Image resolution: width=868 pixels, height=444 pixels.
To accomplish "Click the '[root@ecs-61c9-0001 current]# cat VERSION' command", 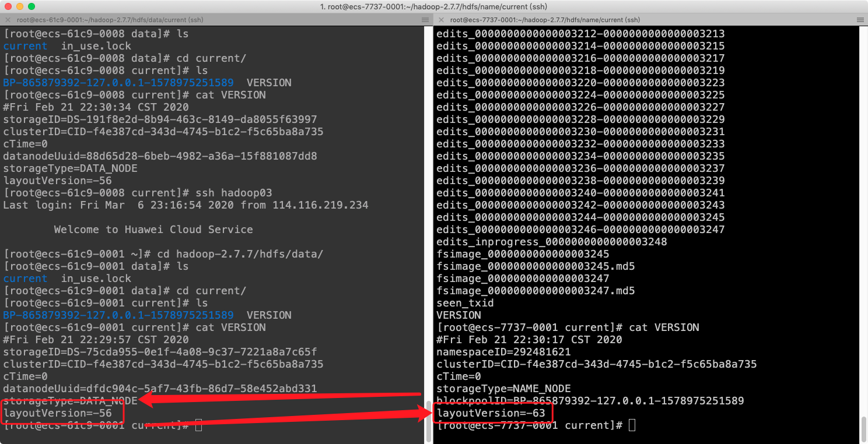I will (x=135, y=327).
